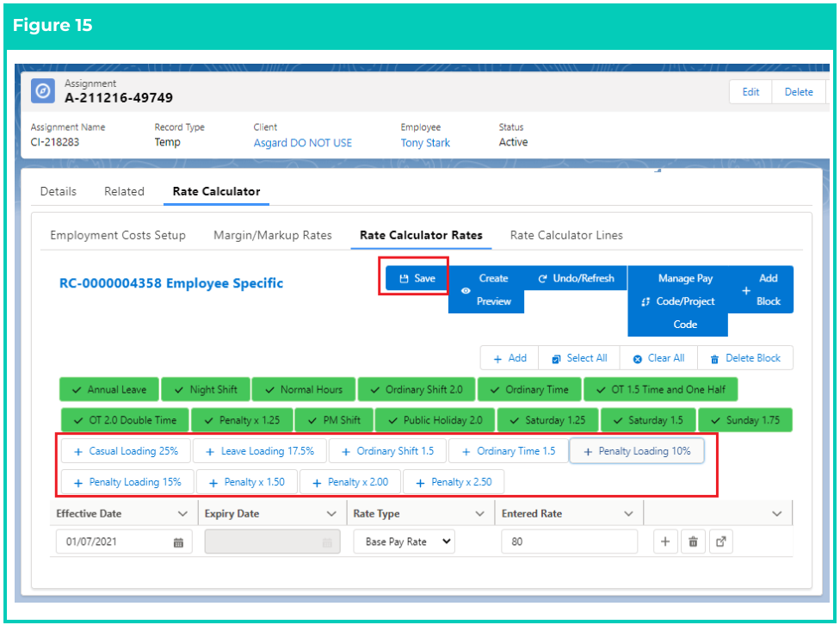Deselect Public Holiday 2.0 pay code
The width and height of the screenshot is (840, 625).
(435, 420)
